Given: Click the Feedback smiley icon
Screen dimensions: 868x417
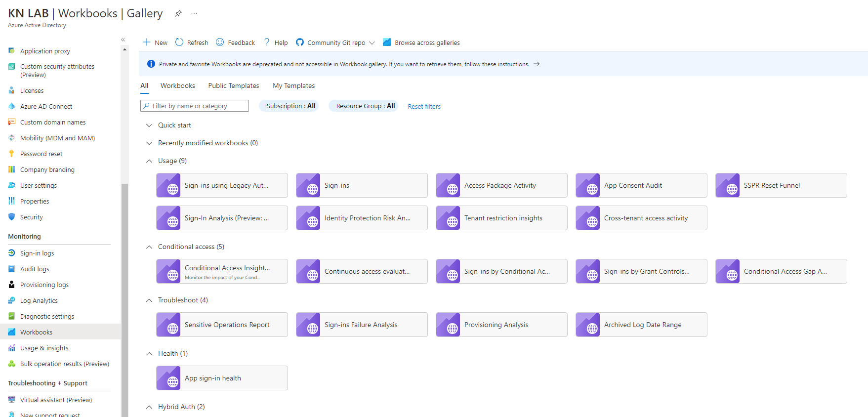Looking at the screenshot, I should tap(220, 42).
